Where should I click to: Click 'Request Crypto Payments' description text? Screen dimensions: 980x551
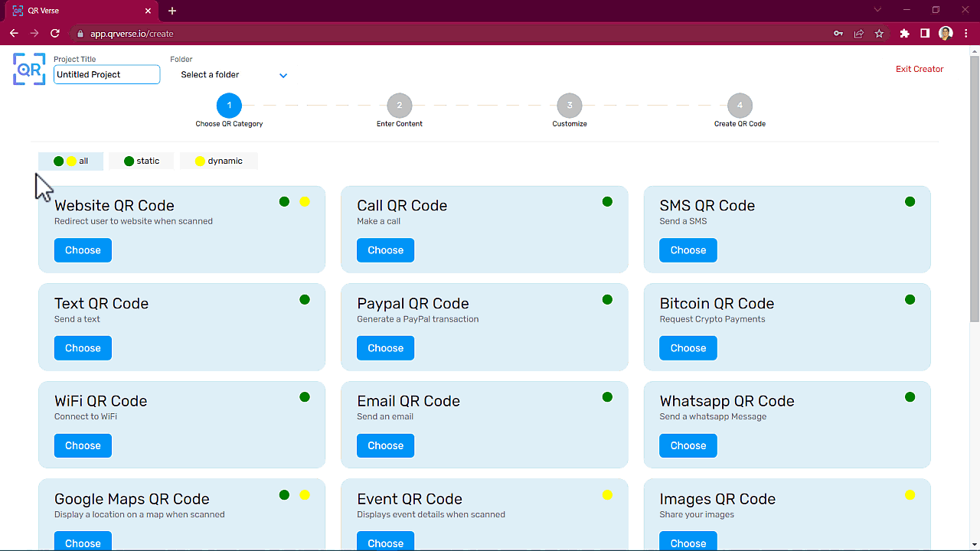[713, 319]
